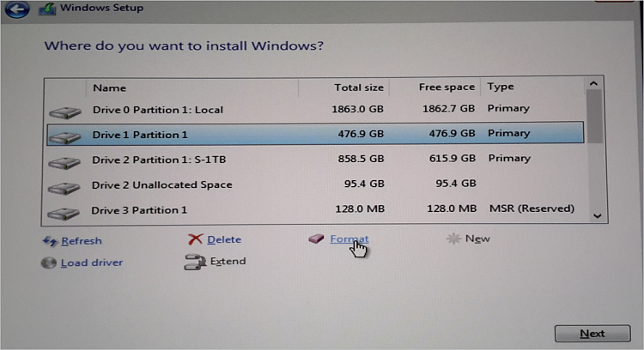This screenshot has height=350, width=644.
Task: Click the Refresh arrows icon
Action: point(50,241)
